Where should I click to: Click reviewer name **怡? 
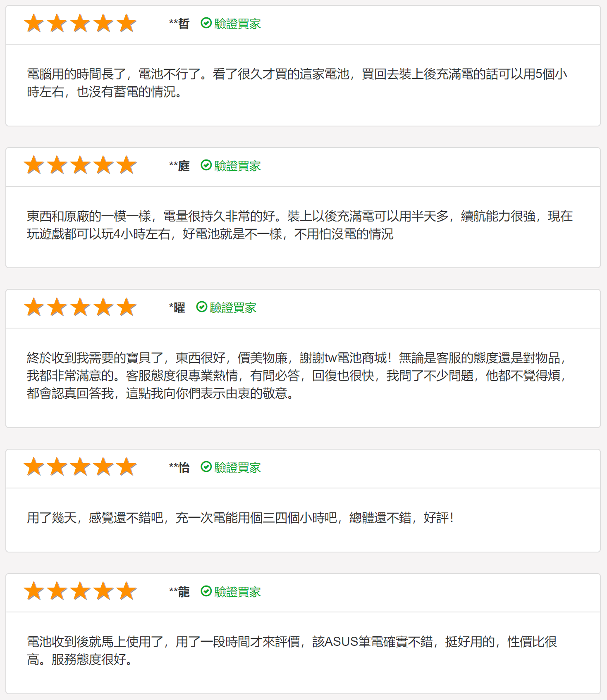click(179, 468)
